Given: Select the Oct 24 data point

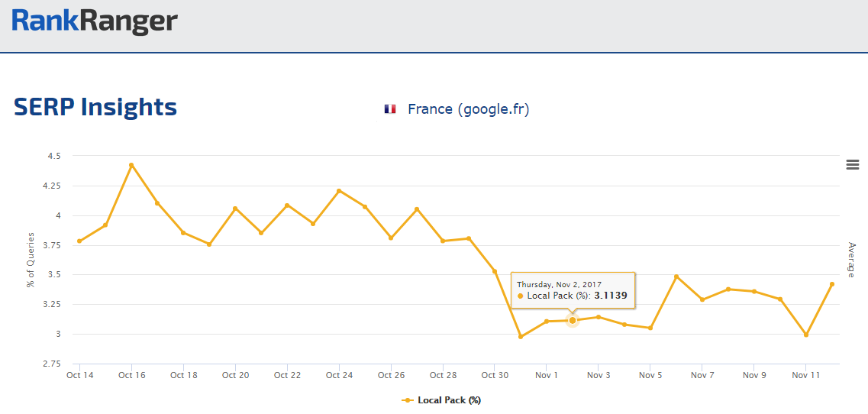Looking at the screenshot, I should pos(339,191).
